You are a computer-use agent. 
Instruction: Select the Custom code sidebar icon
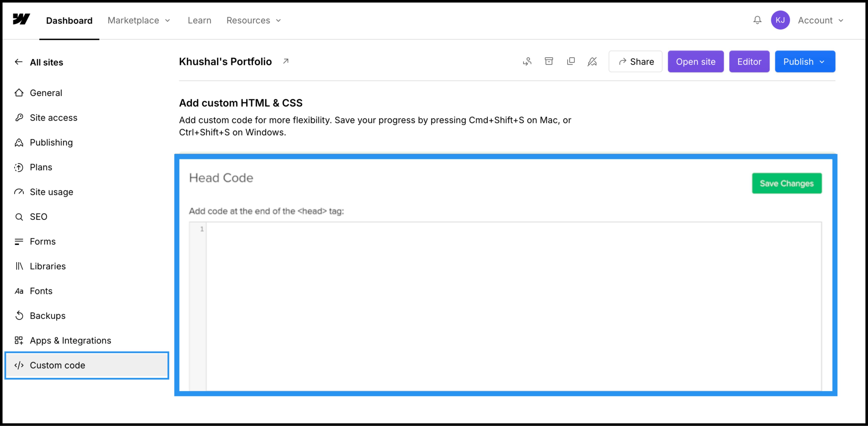pos(19,365)
